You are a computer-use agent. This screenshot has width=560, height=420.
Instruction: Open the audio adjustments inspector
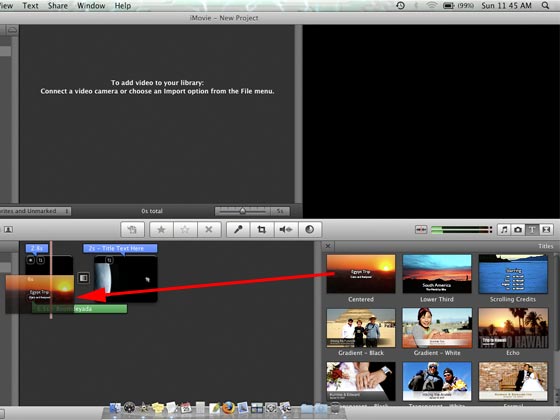tap(286, 230)
